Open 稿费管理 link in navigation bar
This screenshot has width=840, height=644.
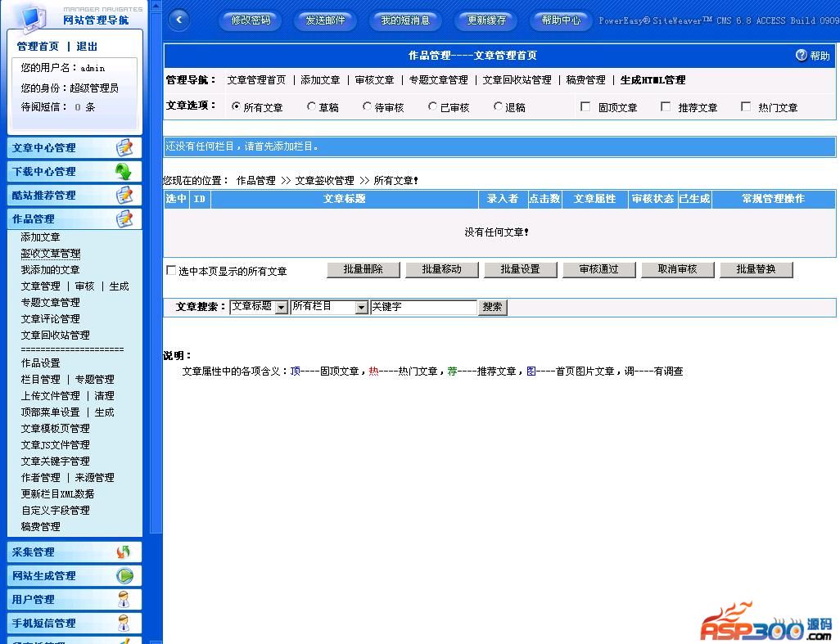pyautogui.click(x=585, y=79)
